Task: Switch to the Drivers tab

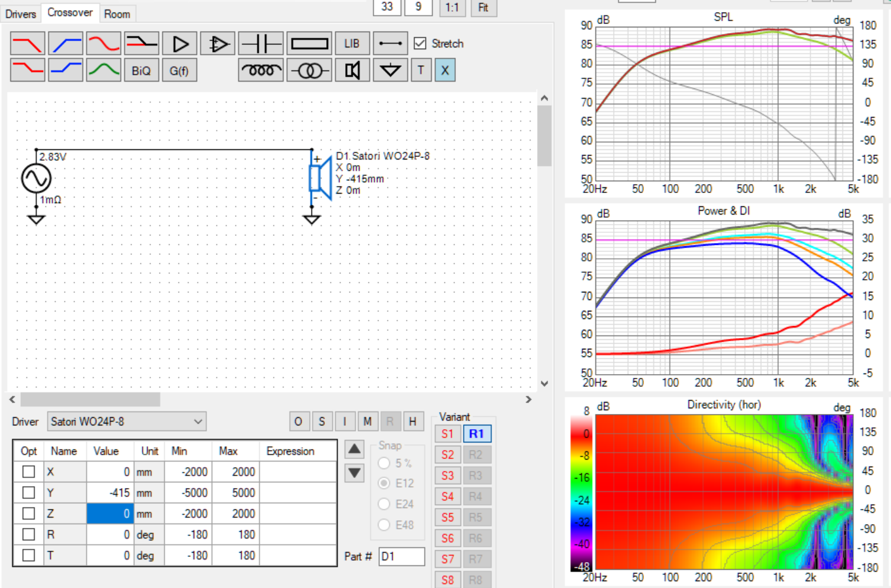Action: (x=21, y=13)
